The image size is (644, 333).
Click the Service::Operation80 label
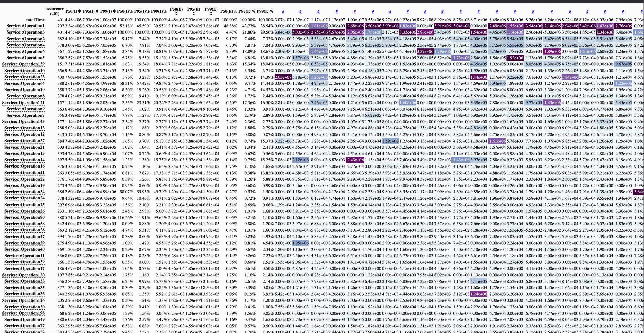click(24, 217)
